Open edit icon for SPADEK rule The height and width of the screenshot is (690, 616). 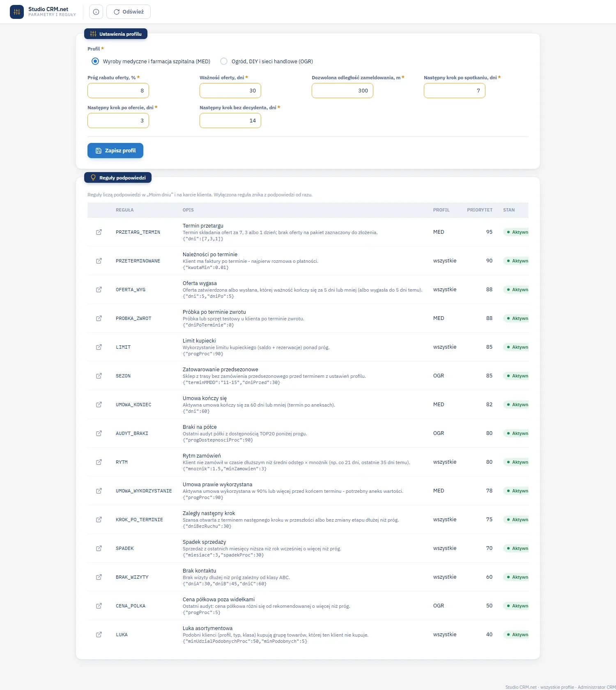click(x=99, y=548)
